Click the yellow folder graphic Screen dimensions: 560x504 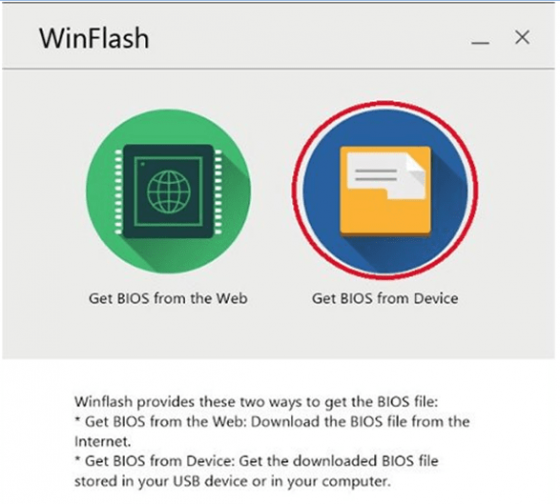click(x=385, y=191)
